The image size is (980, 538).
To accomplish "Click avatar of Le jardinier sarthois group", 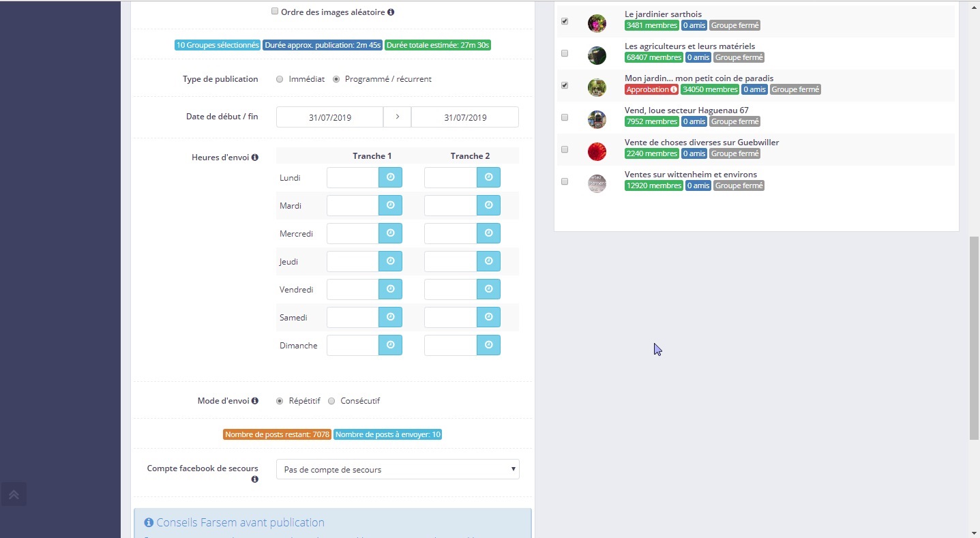I will click(597, 23).
